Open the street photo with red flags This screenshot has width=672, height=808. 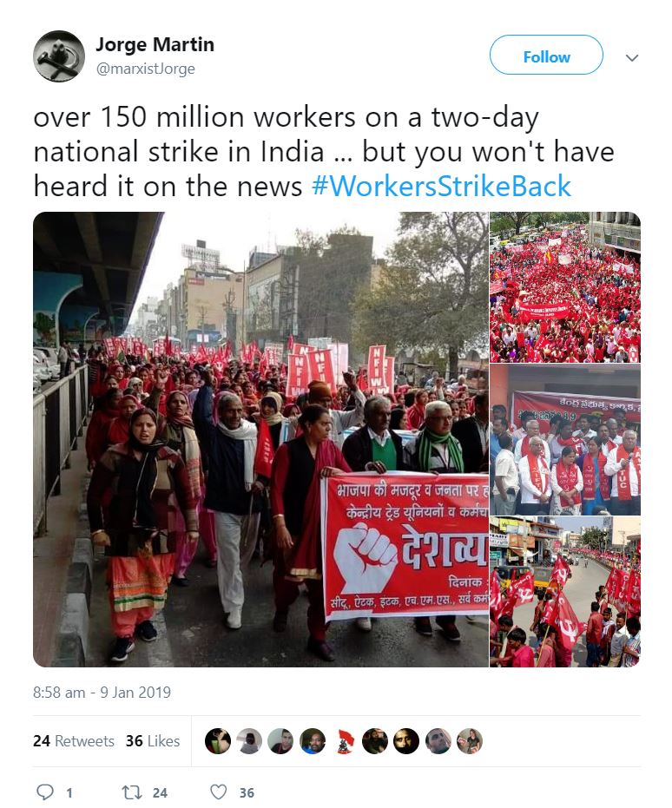coord(565,592)
